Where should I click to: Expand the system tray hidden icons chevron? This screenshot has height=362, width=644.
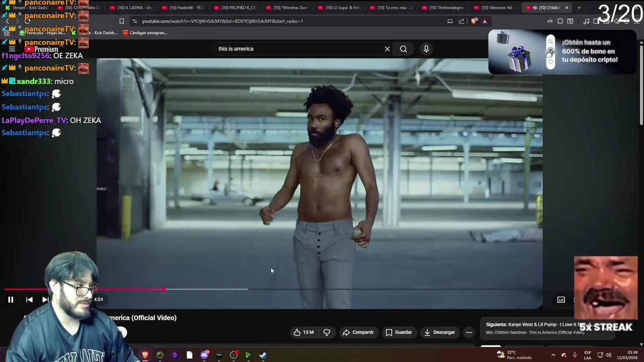coord(553,355)
